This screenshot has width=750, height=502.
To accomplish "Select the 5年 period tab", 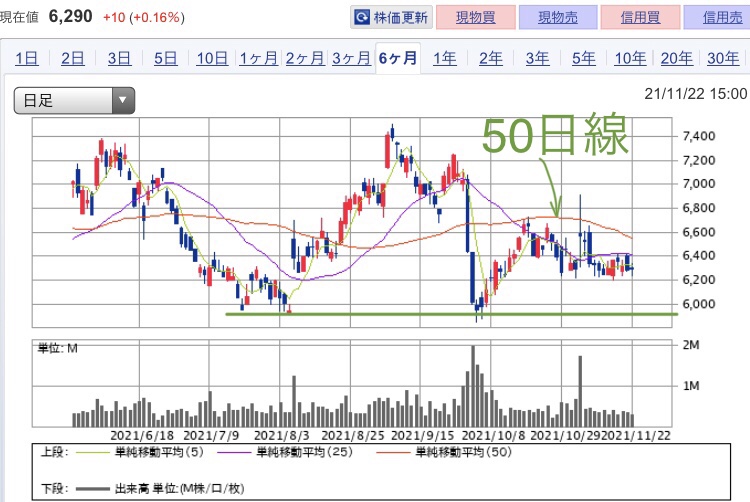I will click(x=584, y=59).
